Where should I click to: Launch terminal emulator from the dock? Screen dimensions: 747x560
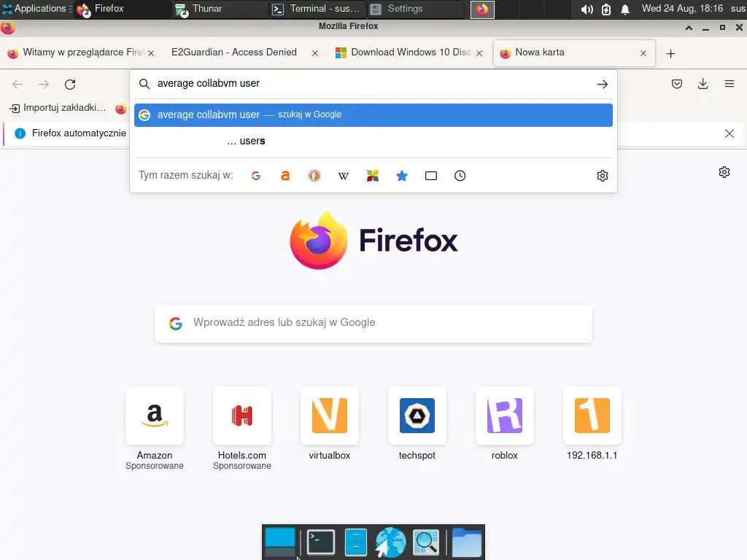click(x=321, y=542)
